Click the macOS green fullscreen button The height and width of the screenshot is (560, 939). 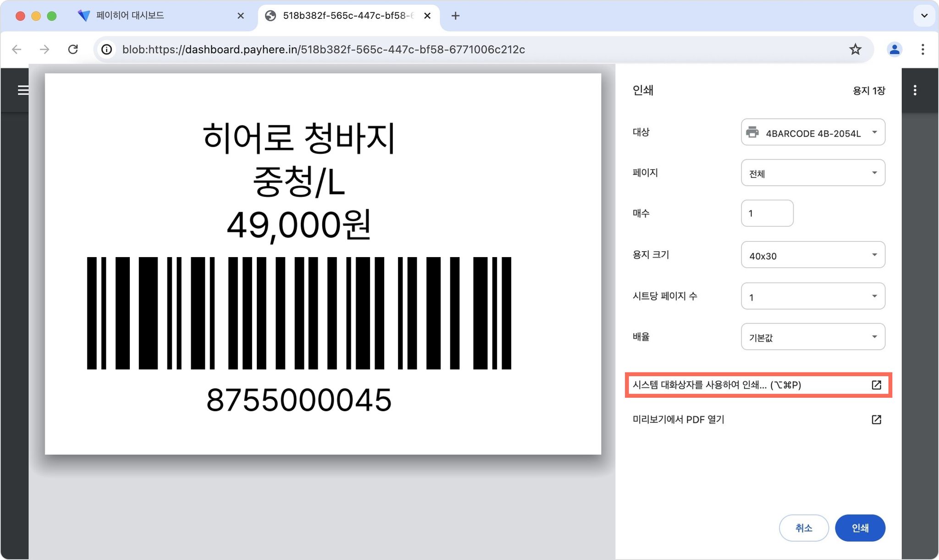pos(52,16)
